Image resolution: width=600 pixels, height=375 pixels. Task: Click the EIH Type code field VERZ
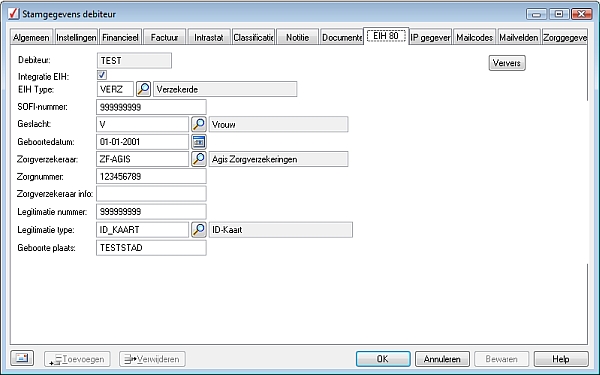115,89
